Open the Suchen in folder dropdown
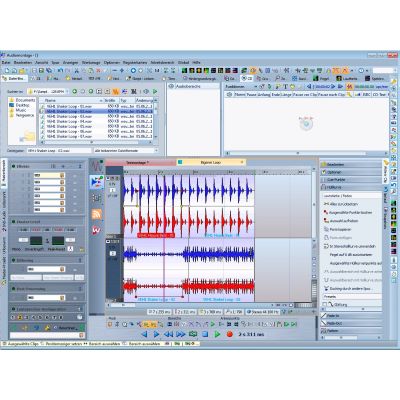 (x=48, y=91)
